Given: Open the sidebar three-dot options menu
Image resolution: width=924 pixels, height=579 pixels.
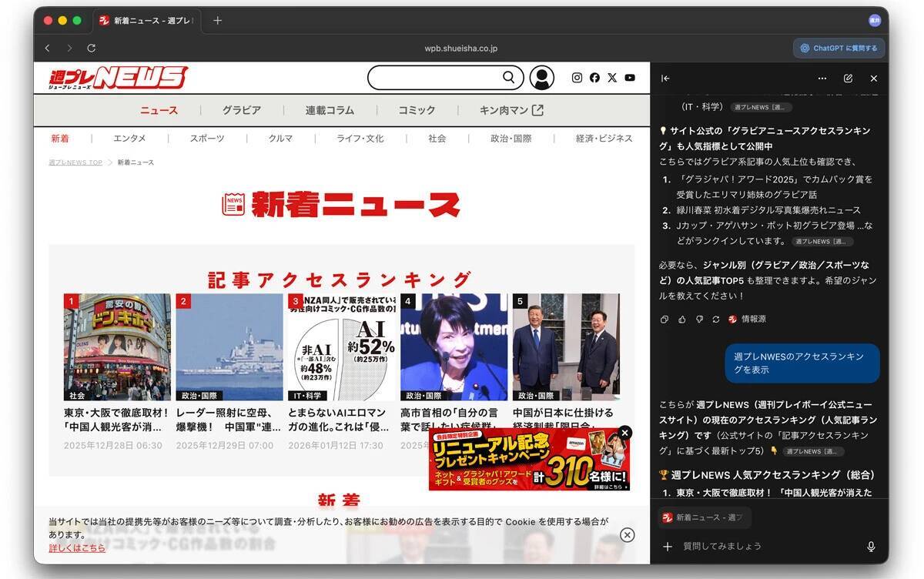Looking at the screenshot, I should (x=822, y=78).
